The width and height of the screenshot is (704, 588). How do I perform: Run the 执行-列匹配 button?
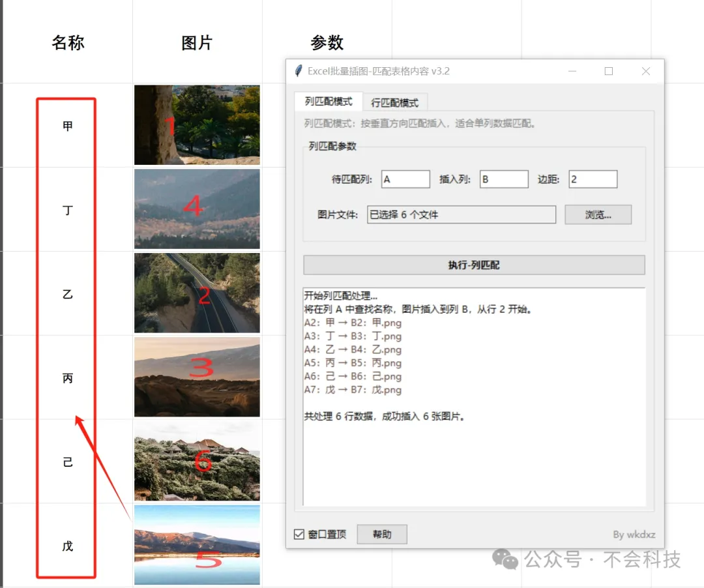474,265
